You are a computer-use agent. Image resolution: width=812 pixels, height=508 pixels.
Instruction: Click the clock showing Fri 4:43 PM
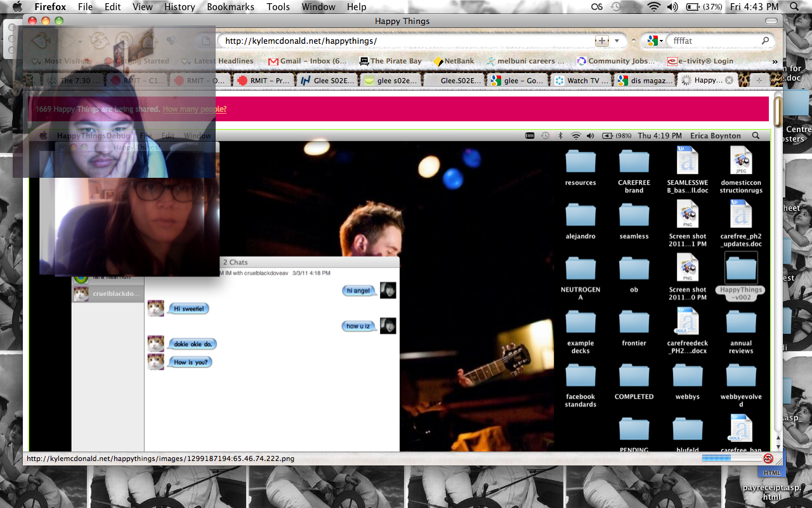[754, 7]
